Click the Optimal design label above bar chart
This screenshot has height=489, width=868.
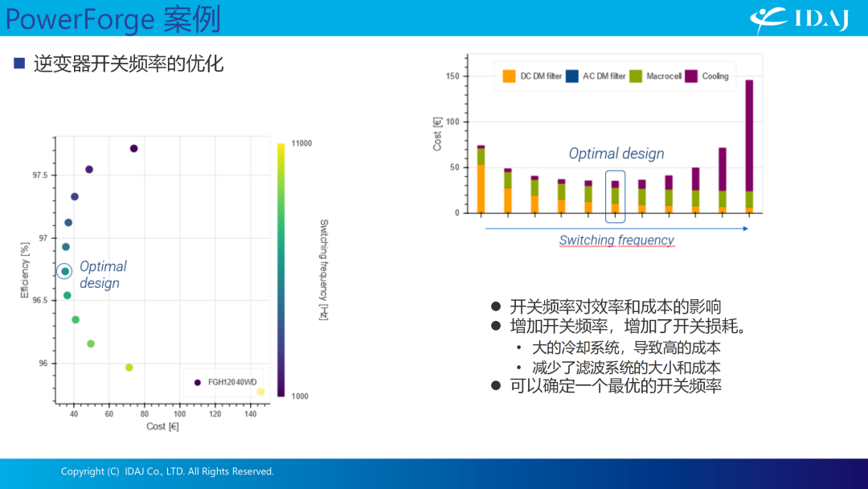(x=616, y=154)
